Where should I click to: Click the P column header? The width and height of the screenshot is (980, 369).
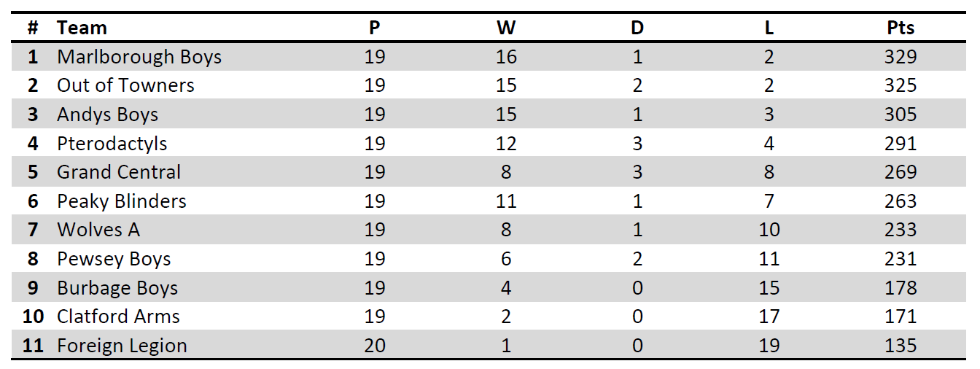point(374,28)
